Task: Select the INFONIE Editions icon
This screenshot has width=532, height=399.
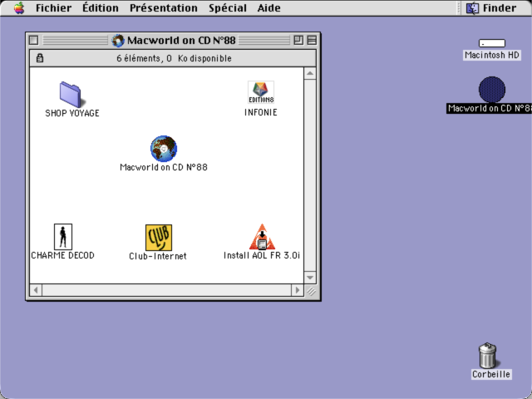Action: click(x=260, y=92)
